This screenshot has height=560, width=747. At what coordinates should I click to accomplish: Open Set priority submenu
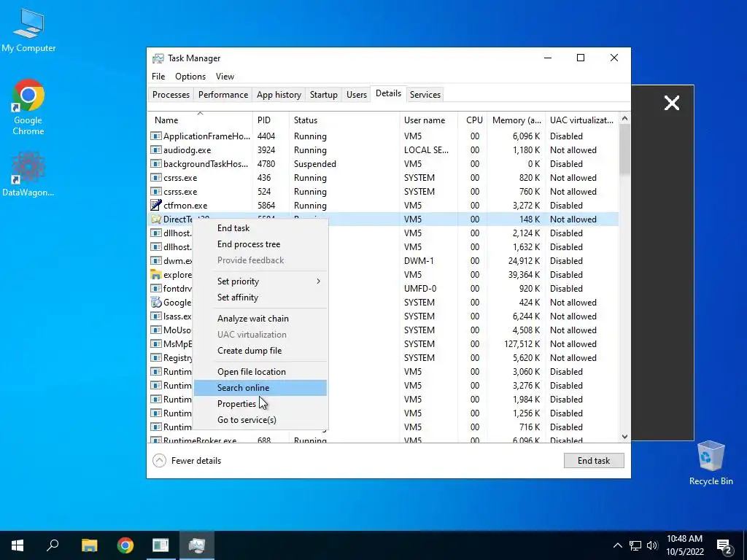260,281
